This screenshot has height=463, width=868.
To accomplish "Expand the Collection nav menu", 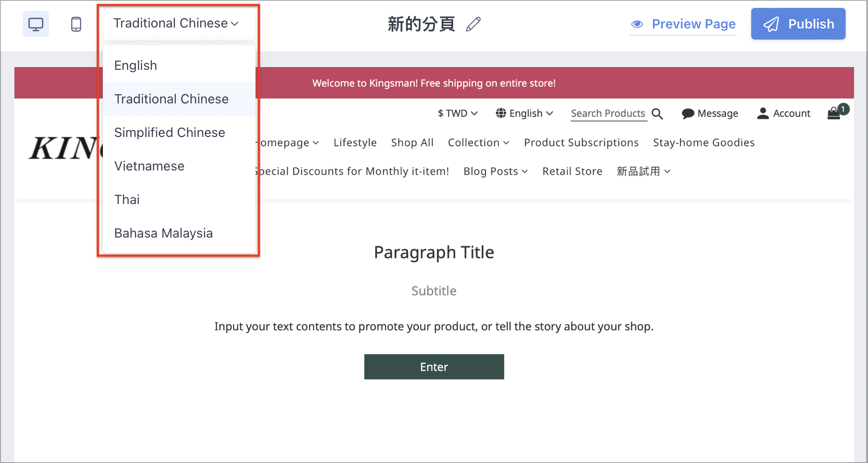I will tap(478, 143).
